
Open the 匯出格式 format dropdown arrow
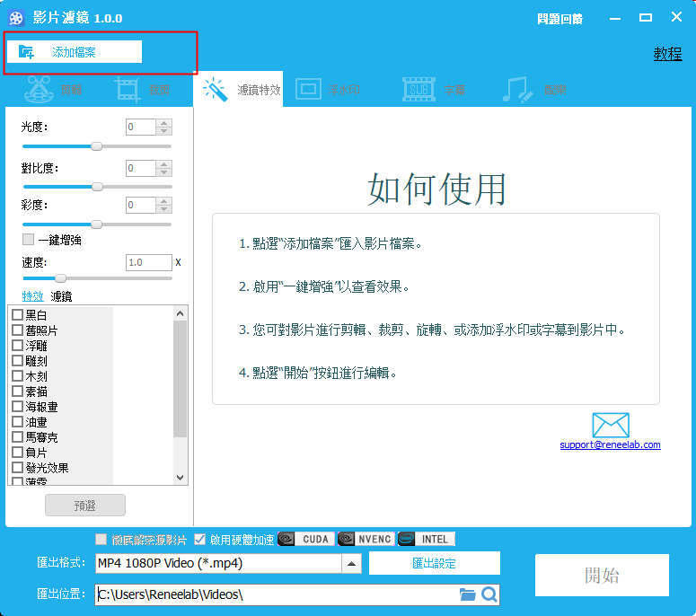(351, 564)
